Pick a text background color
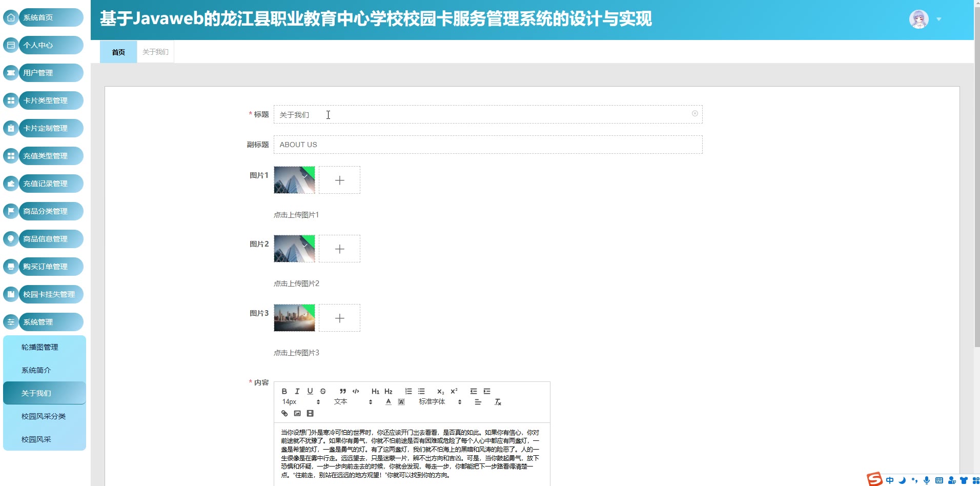 pos(401,402)
